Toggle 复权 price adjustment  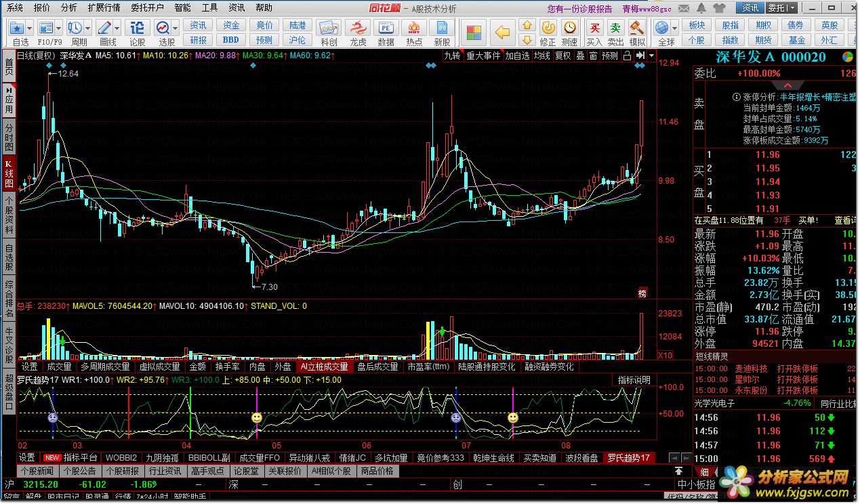click(x=562, y=56)
